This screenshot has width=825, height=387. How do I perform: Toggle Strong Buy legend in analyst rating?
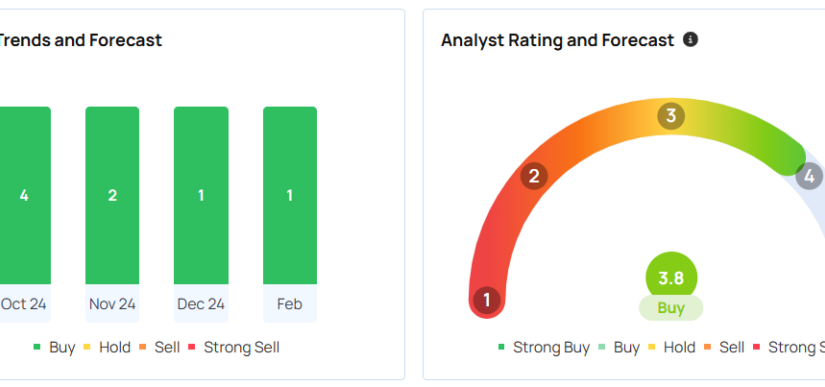(544, 347)
